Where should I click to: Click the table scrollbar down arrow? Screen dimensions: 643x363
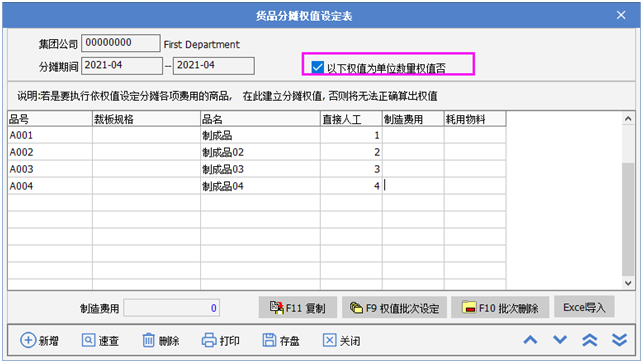pyautogui.click(x=628, y=283)
